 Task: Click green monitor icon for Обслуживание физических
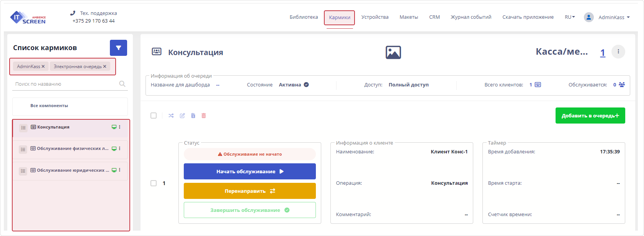pos(114,149)
